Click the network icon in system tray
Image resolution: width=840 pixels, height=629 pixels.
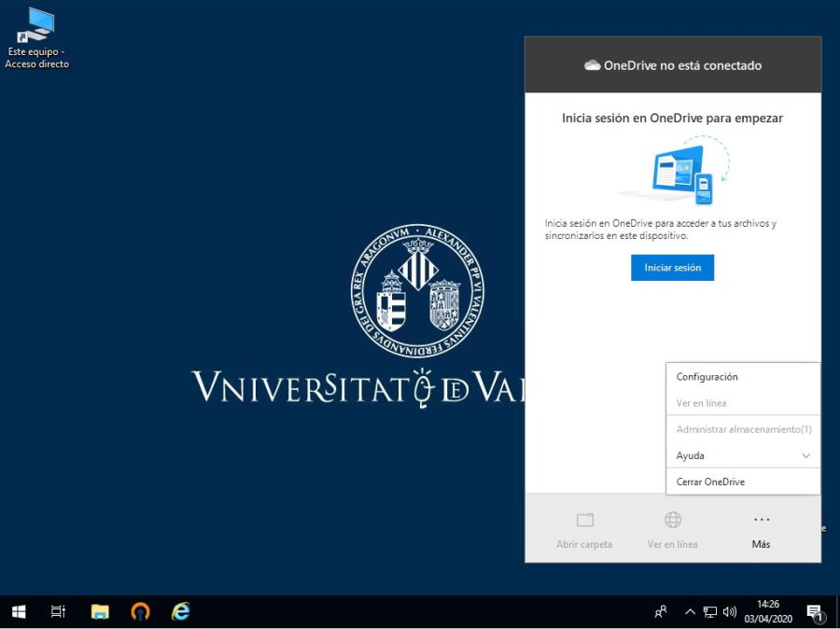[x=710, y=612]
